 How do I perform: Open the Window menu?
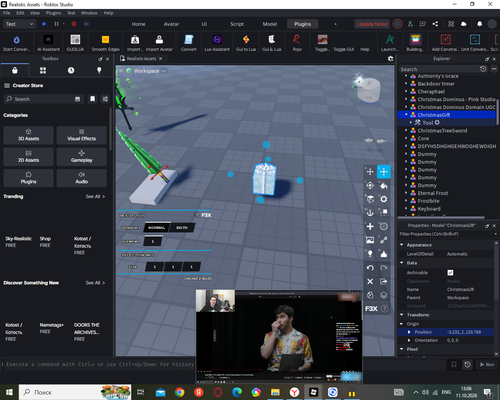click(89, 13)
